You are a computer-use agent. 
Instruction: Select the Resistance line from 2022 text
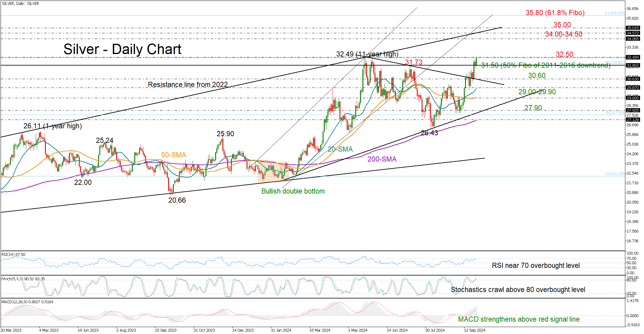point(188,85)
